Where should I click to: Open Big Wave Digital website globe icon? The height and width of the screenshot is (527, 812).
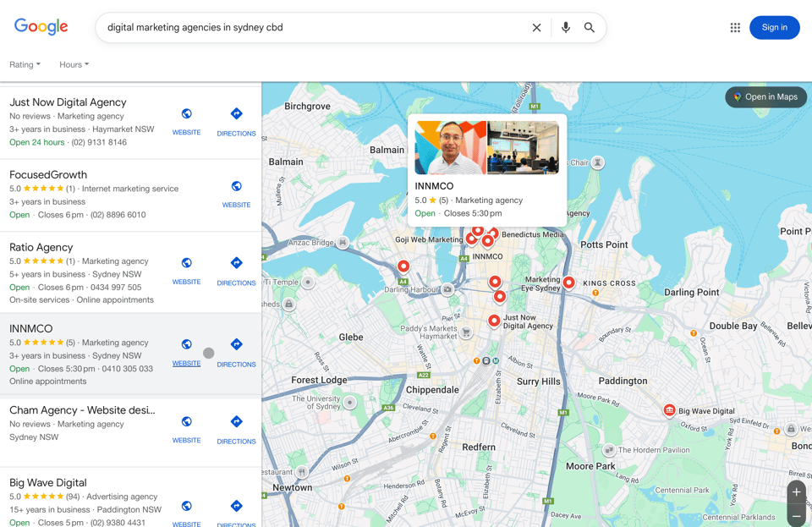pyautogui.click(x=186, y=506)
